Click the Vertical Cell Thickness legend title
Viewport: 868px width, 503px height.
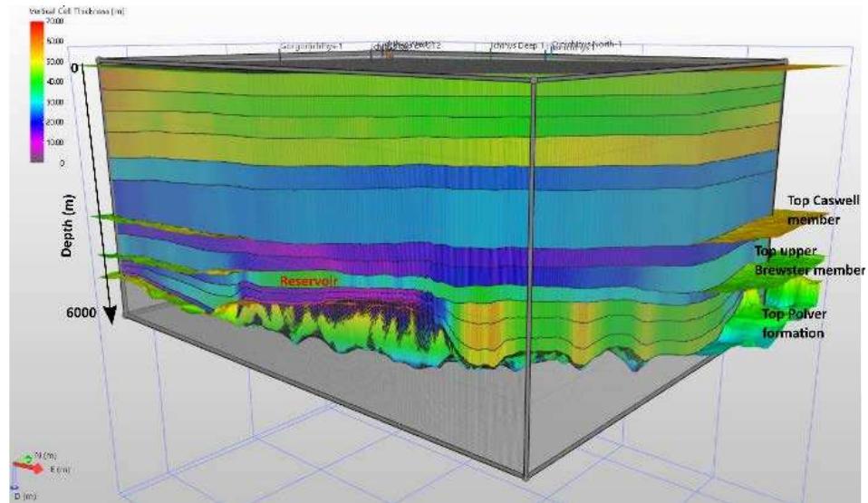coord(76,11)
